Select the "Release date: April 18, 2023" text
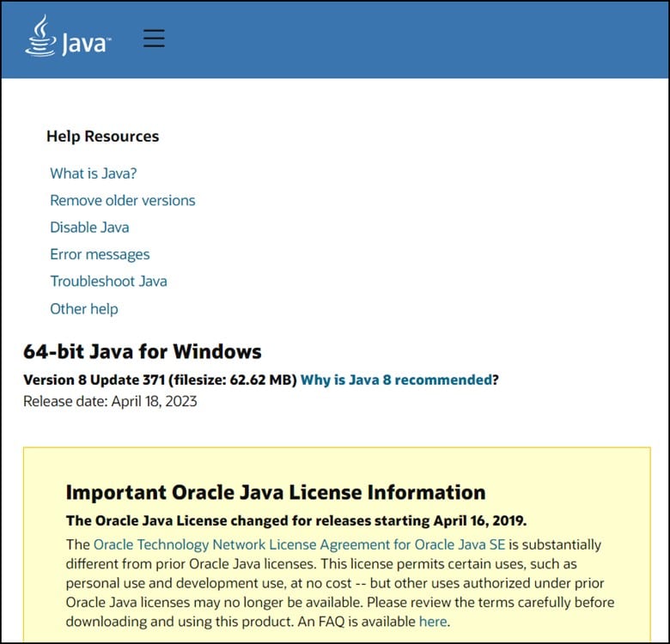Viewport: 670px width, 644px height. click(x=110, y=402)
